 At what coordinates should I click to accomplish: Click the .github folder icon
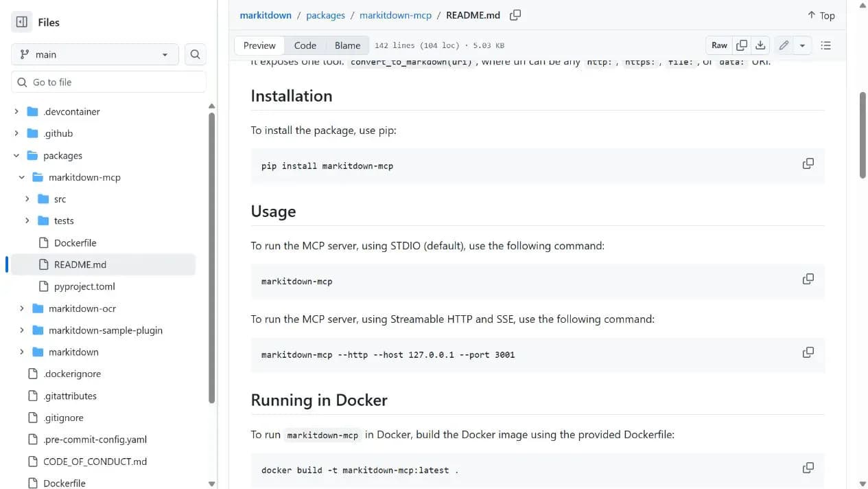click(32, 133)
